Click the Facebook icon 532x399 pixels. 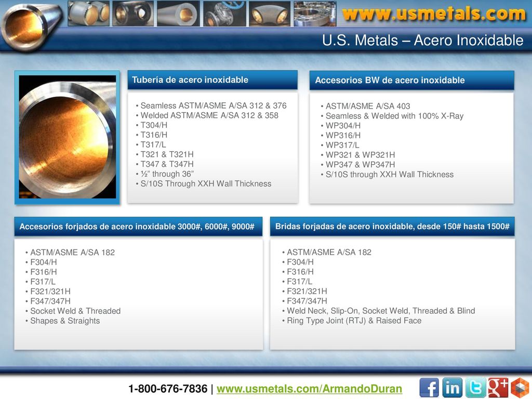click(x=429, y=388)
